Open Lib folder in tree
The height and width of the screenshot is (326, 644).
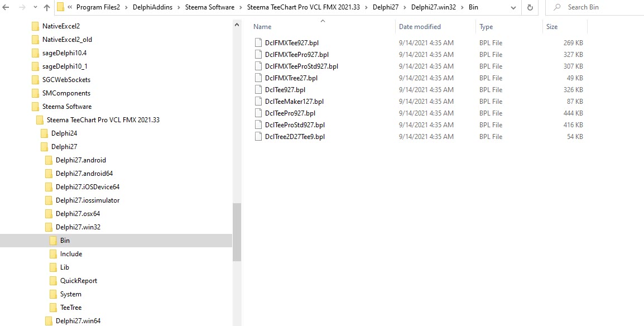click(x=65, y=267)
